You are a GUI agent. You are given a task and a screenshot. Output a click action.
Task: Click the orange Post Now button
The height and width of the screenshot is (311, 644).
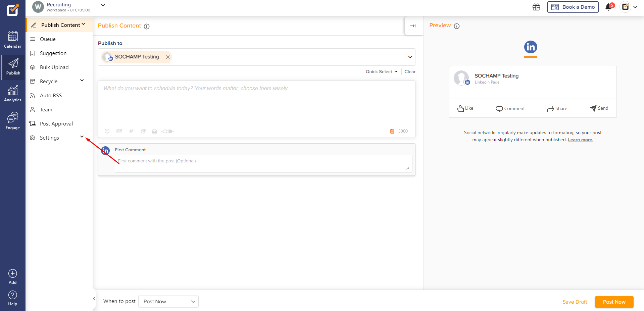(614, 302)
